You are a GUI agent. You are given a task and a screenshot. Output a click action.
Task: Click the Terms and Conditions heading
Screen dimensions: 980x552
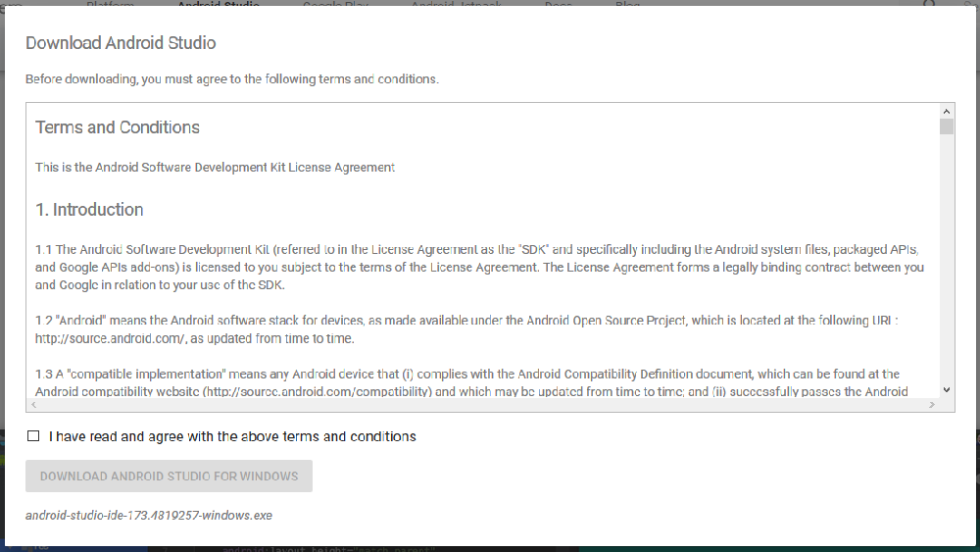[118, 127]
